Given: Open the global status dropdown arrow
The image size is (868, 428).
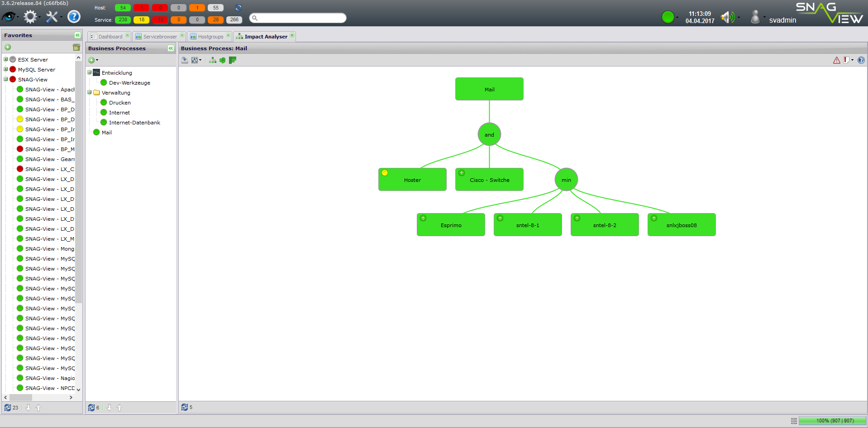Looking at the screenshot, I should (x=677, y=18).
